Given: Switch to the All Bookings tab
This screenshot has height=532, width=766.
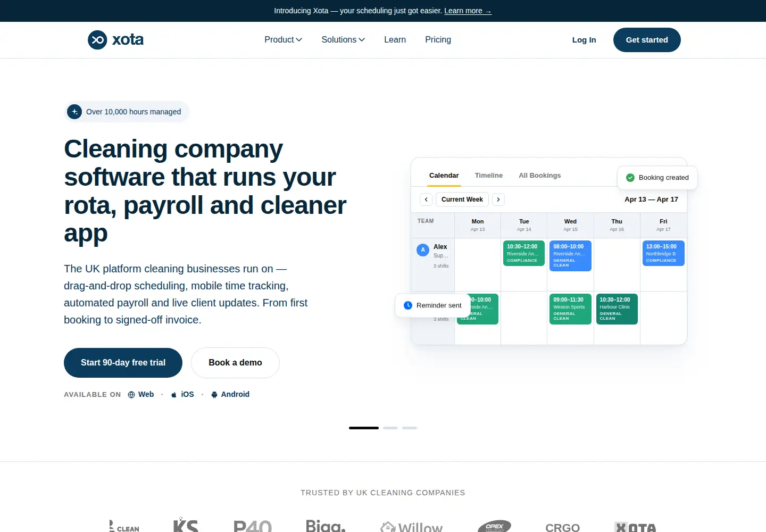Looking at the screenshot, I should point(540,176).
